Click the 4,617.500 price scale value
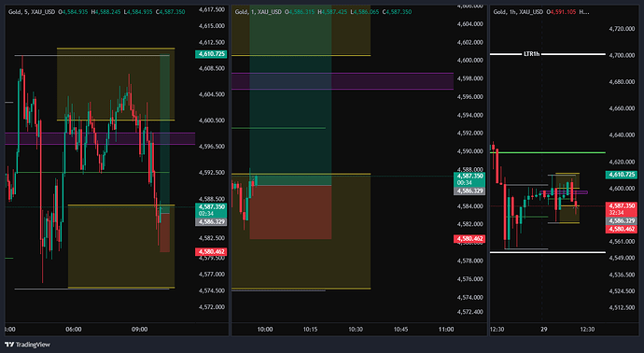Screen dimensions: 644x353 [x=211, y=9]
